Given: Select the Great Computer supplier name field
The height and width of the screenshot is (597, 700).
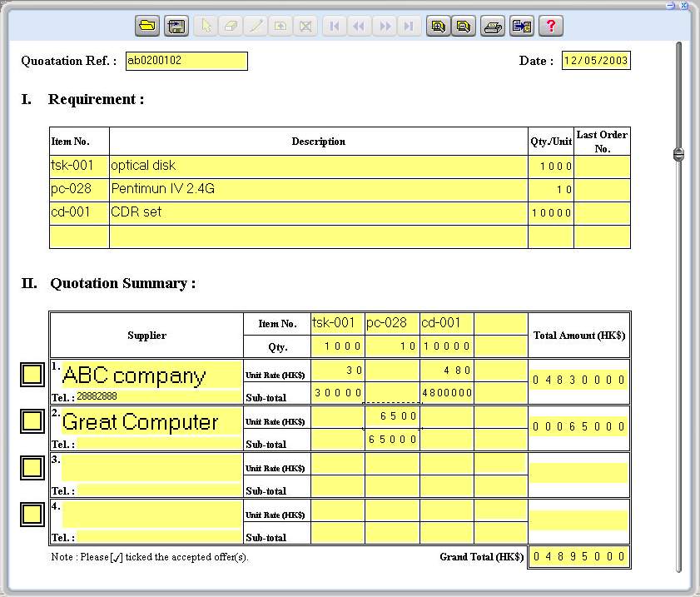Looking at the screenshot, I should coord(151,421).
